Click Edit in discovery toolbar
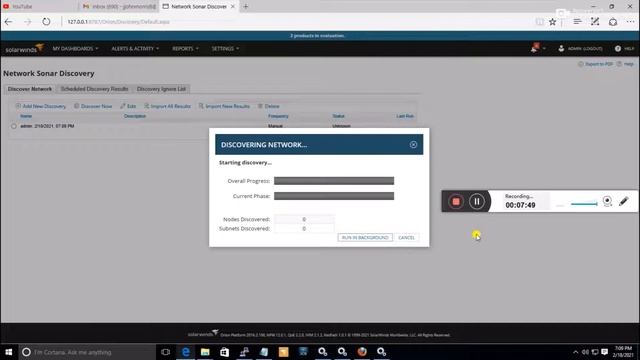Image resolution: width=640 pixels, height=360 pixels. 128,106
